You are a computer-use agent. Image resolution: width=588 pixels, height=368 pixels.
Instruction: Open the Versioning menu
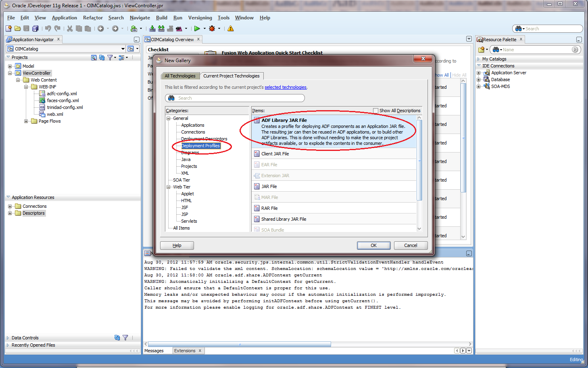tap(200, 18)
